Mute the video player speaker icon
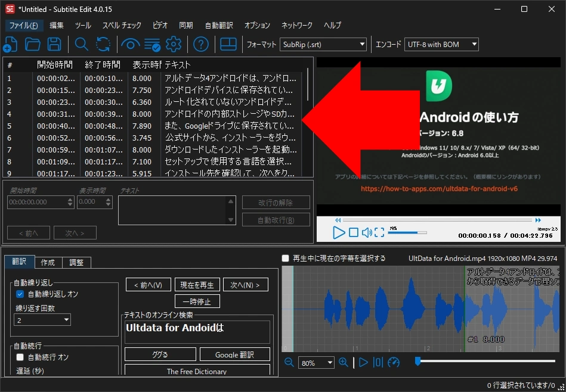Screen dimensions: 566x392 tap(367, 232)
